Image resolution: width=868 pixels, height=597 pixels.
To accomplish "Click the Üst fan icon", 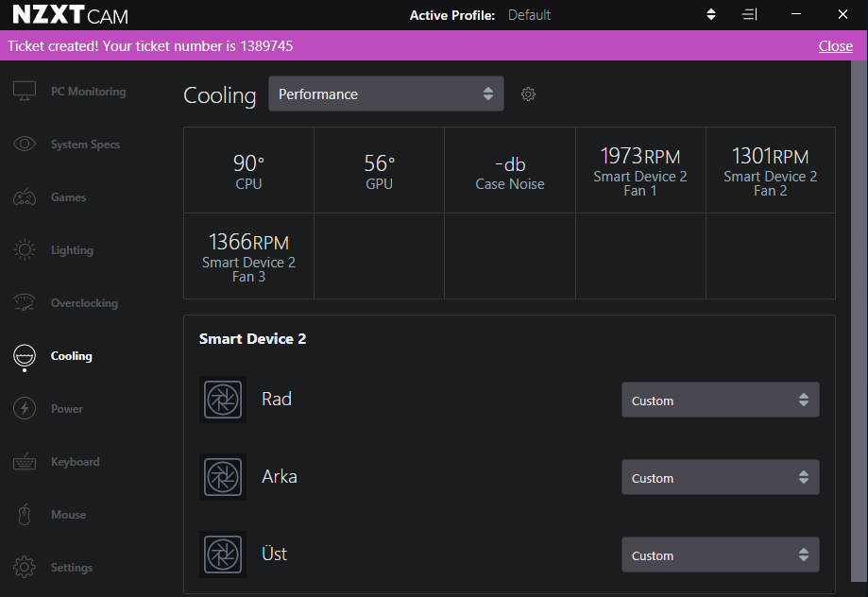I will click(x=223, y=554).
